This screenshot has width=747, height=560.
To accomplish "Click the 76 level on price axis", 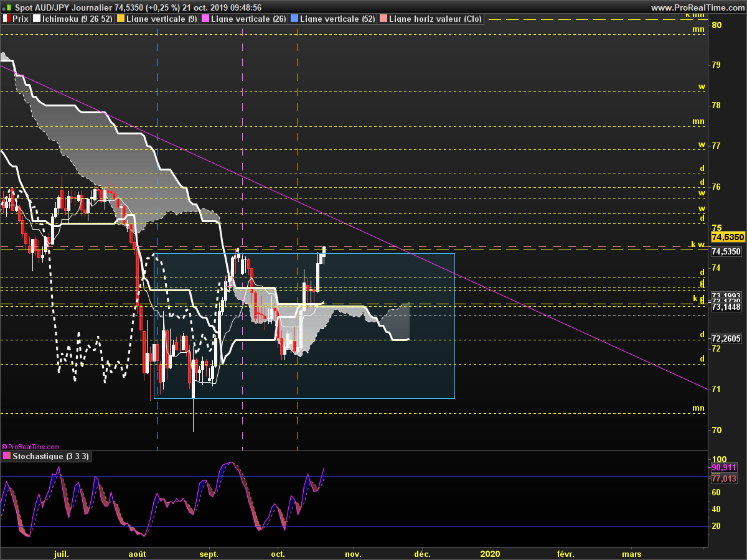I will point(716,187).
